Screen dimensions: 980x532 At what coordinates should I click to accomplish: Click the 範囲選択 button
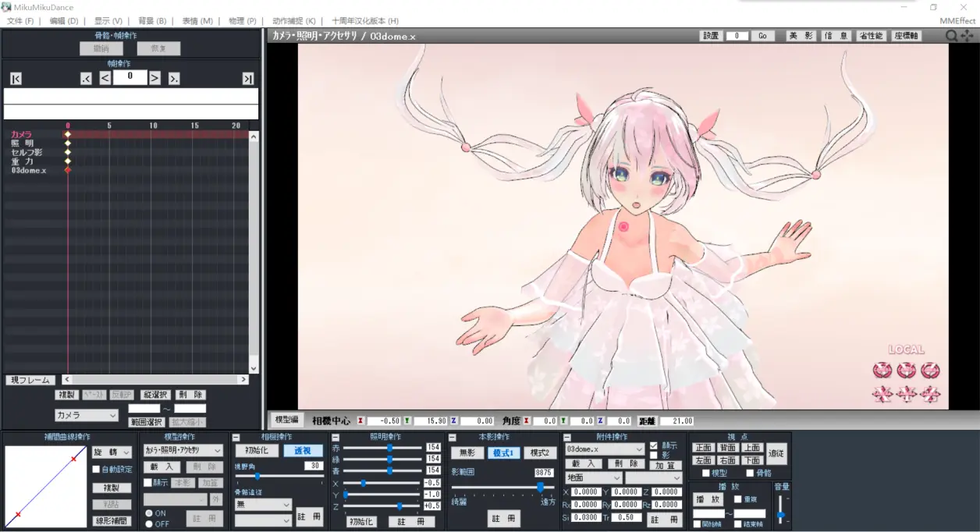(x=146, y=422)
